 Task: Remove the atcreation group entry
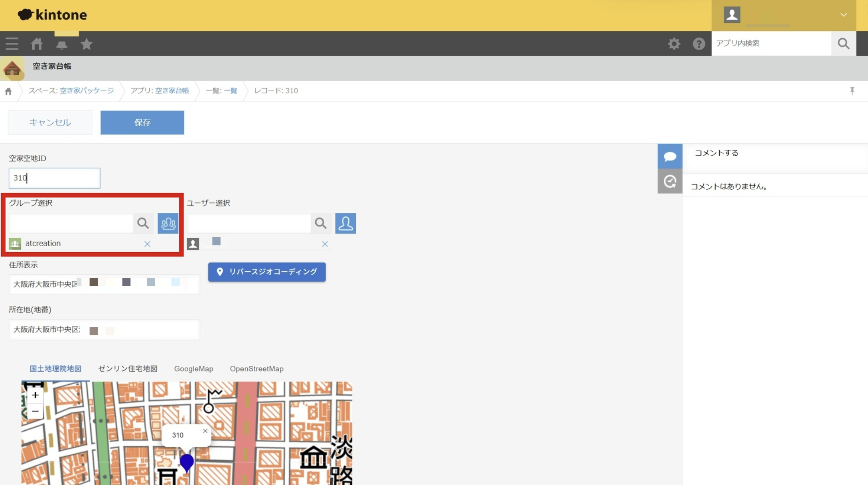tap(147, 244)
